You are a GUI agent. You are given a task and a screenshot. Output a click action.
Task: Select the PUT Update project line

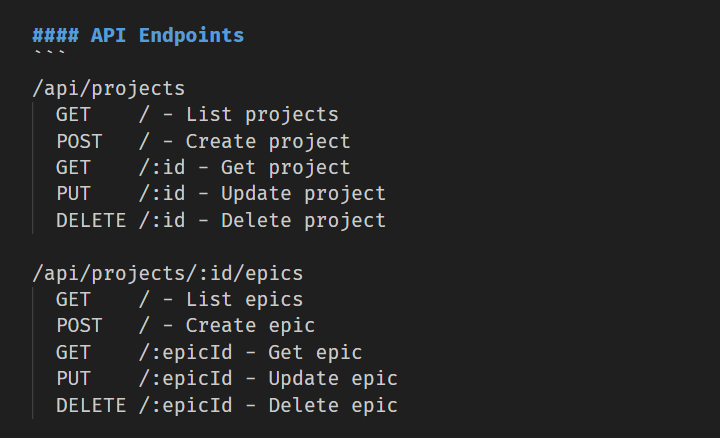pyautogui.click(x=221, y=194)
